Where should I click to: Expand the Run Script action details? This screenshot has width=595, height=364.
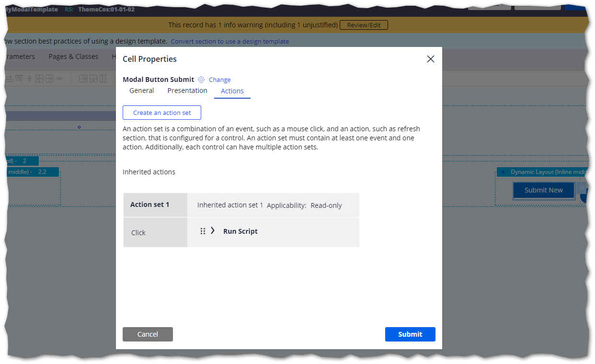pyautogui.click(x=212, y=230)
